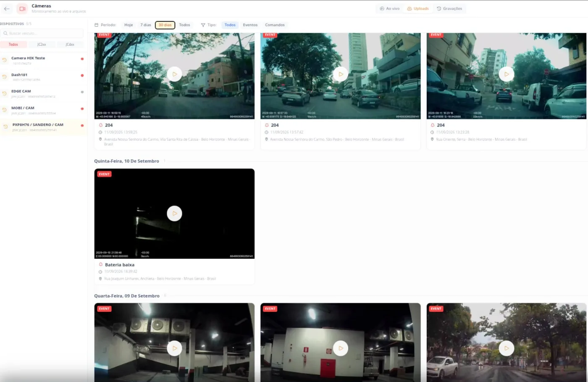
Task: Play first Quarta-Feira garage video
Action: tap(174, 348)
